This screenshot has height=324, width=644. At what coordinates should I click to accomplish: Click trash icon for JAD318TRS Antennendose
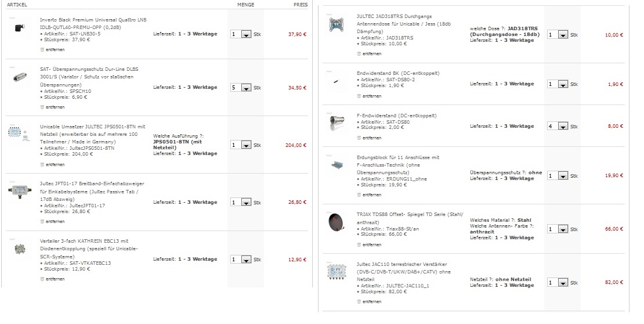(x=359, y=53)
